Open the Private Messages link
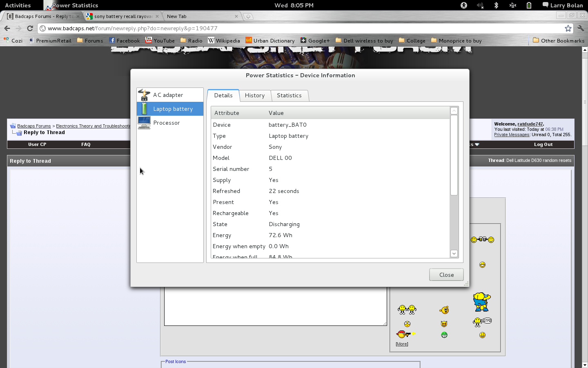588x368 pixels. 512,135
